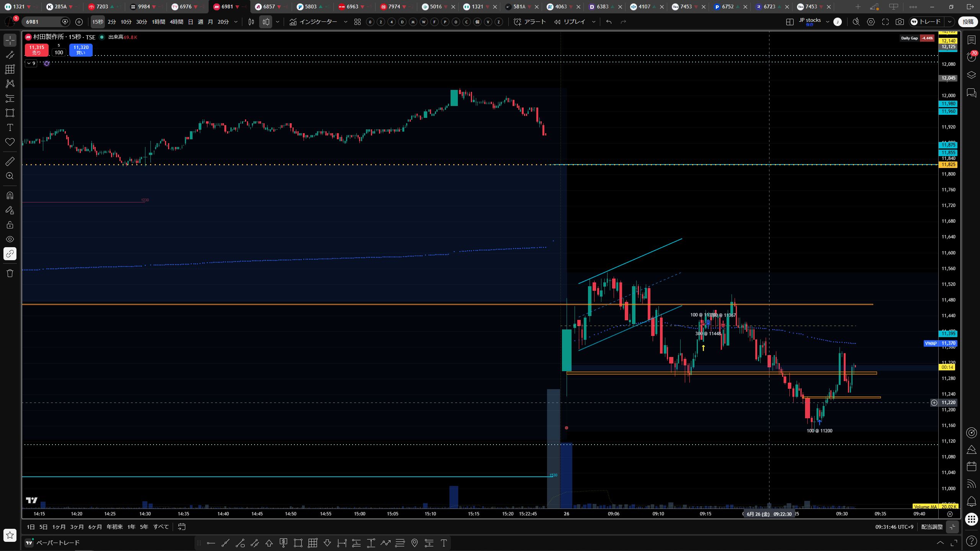Select the Text tool in left toolbar
Image resolution: width=980 pixels, height=551 pixels.
tap(10, 127)
